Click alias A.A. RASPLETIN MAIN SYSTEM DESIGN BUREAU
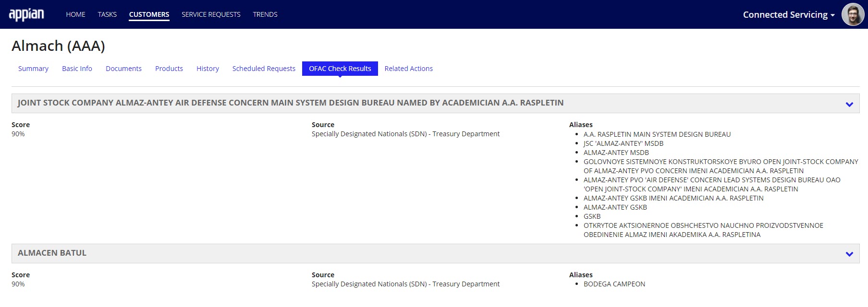Screen dimensions: 868x307 657,134
